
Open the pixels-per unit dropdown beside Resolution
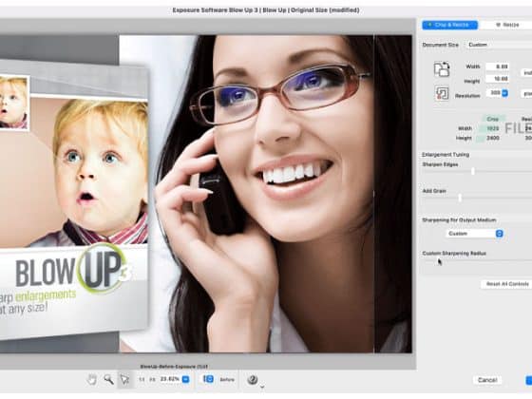526,93
